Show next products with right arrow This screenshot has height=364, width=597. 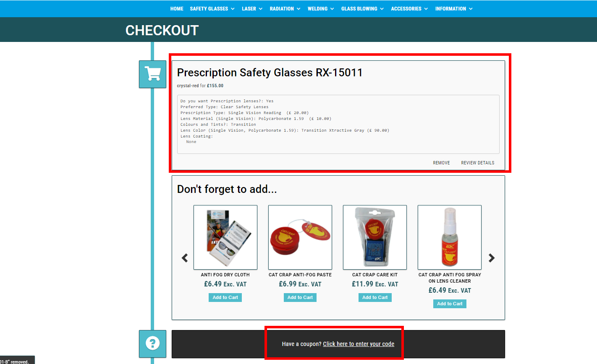coord(492,258)
